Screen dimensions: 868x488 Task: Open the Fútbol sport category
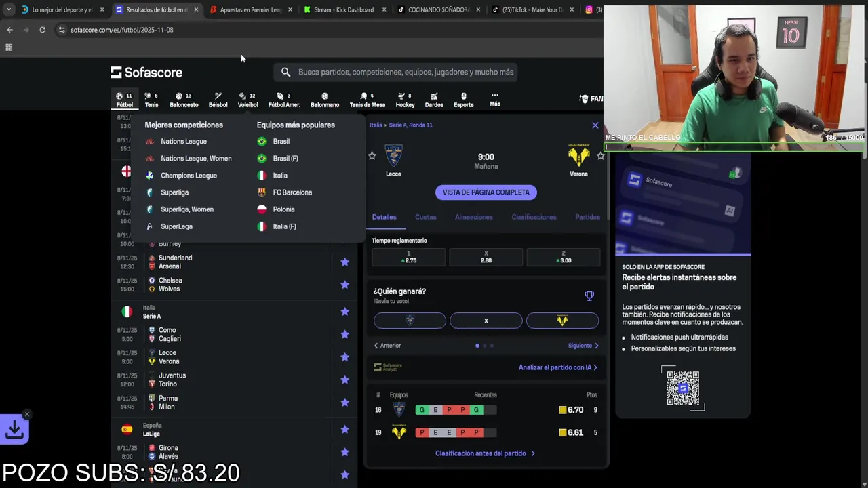tap(124, 100)
